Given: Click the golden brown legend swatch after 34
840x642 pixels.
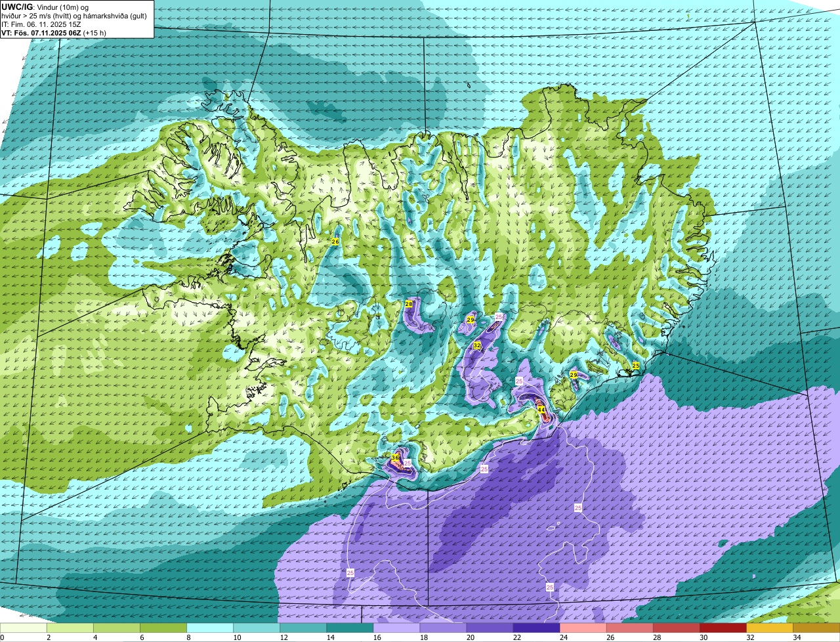Looking at the screenshot, I should [x=816, y=628].
